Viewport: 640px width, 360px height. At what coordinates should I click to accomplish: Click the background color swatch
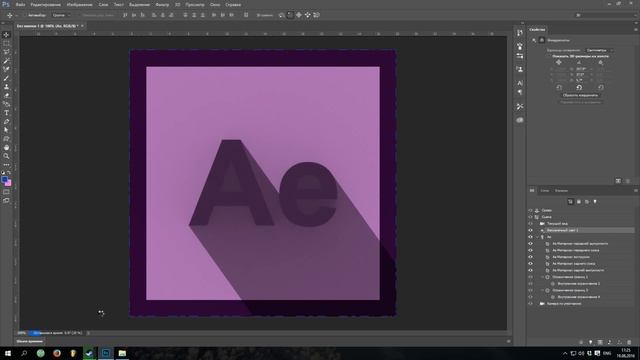9,184
